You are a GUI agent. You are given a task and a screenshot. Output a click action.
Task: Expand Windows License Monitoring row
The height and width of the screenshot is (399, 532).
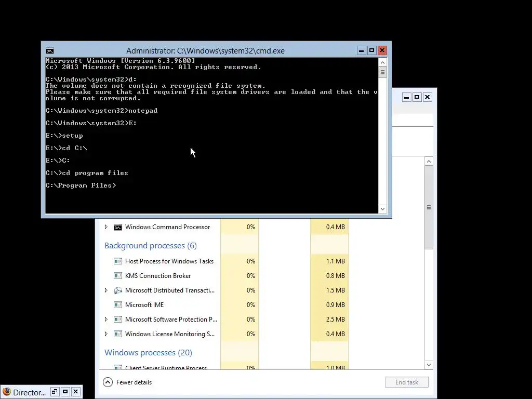coord(106,334)
